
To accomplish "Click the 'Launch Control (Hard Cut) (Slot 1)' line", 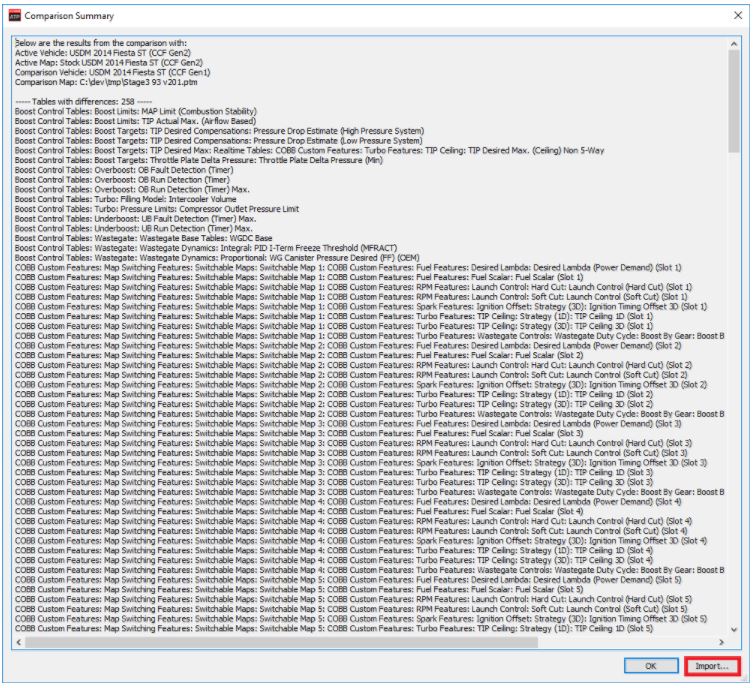I will pyautogui.click(x=353, y=287).
